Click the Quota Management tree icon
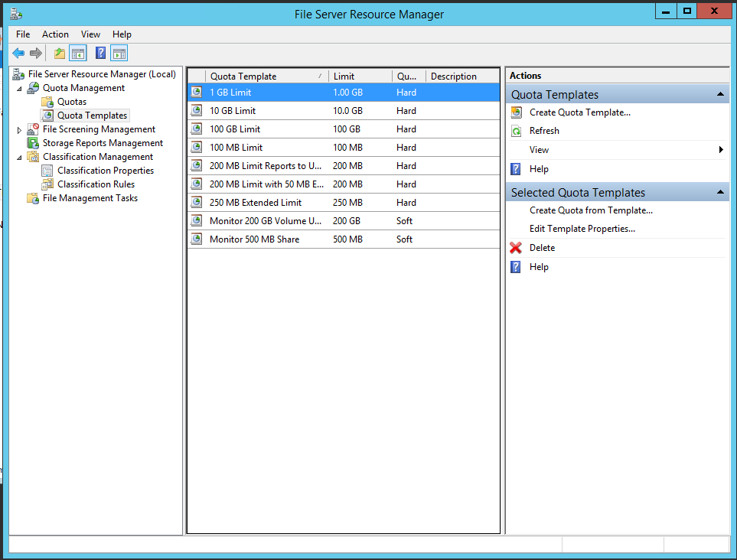 pos(33,88)
